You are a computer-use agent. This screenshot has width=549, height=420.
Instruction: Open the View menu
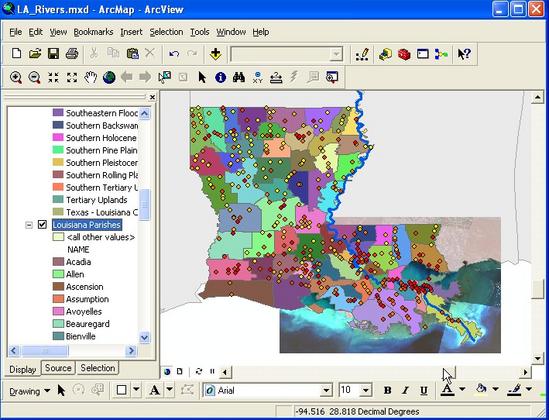click(x=58, y=32)
